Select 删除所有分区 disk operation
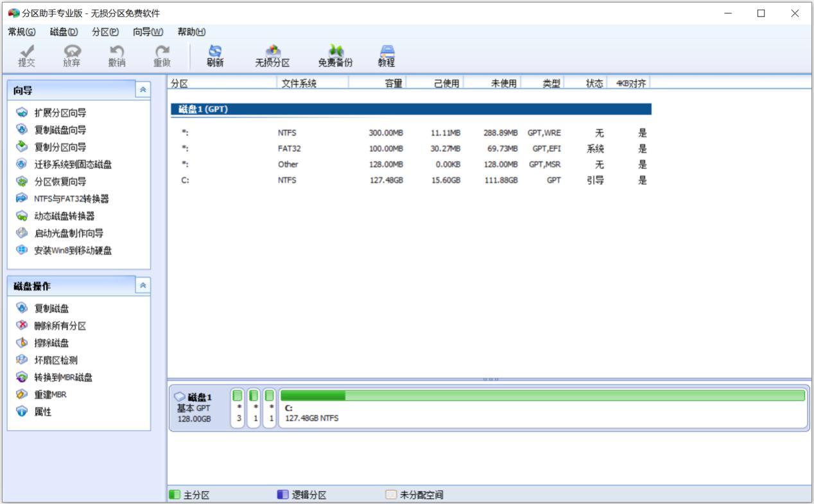This screenshot has height=504, width=814. (x=51, y=326)
